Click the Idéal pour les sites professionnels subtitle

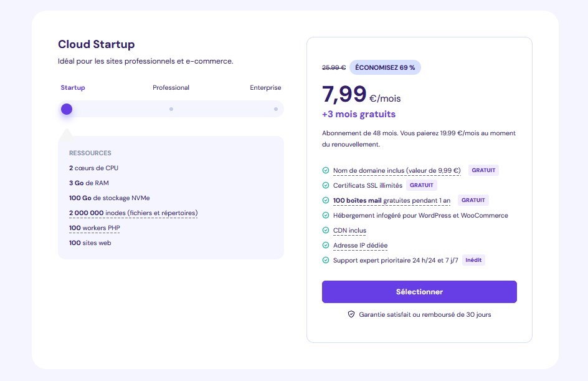146,61
